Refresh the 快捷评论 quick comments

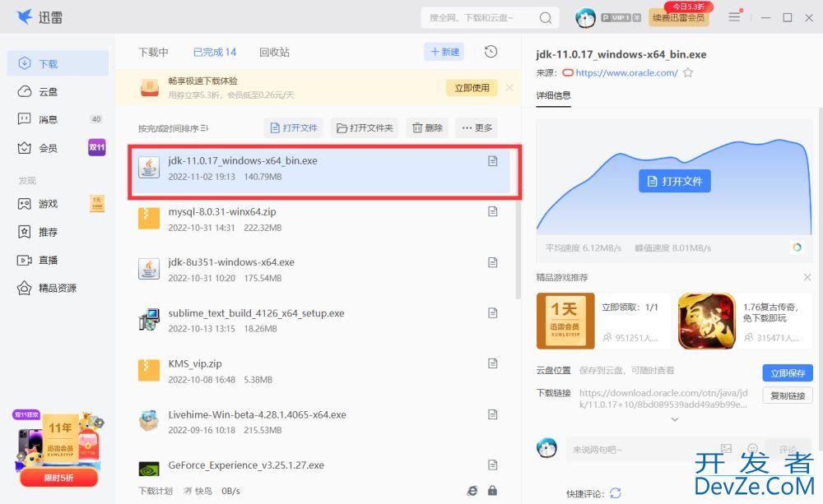[x=616, y=493]
